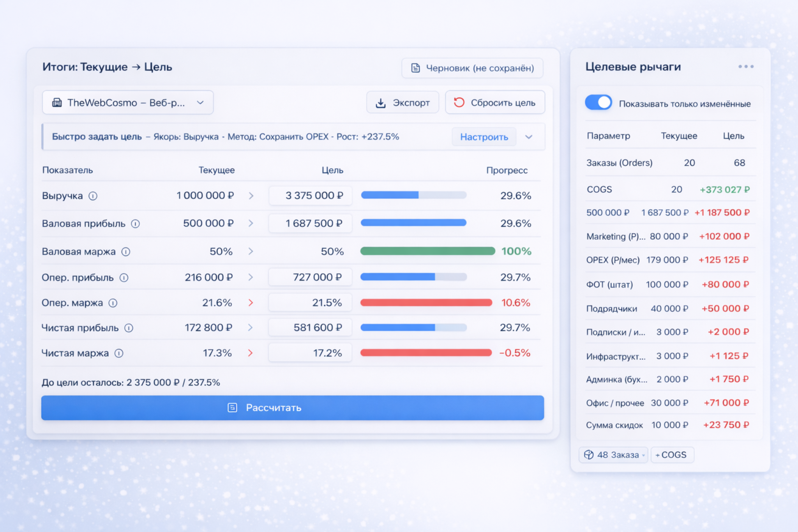
Task: Click the Выручка target field 3 375 000 ₽
Action: (x=311, y=196)
